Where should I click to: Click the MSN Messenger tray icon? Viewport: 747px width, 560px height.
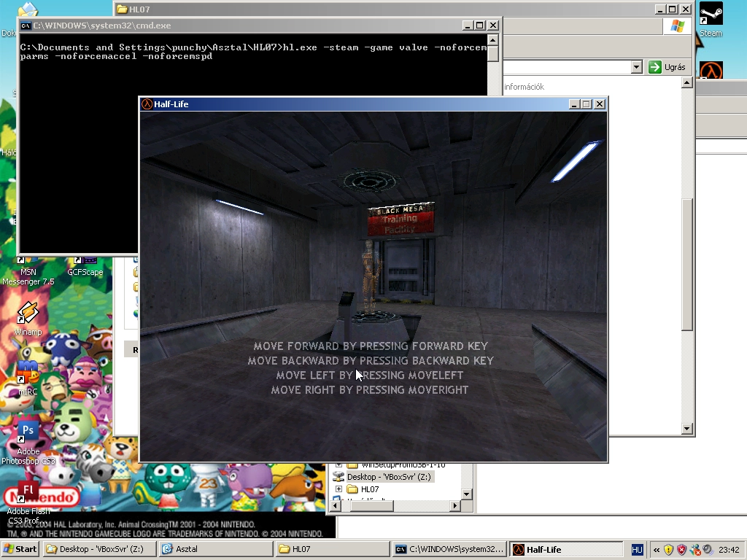point(695,550)
